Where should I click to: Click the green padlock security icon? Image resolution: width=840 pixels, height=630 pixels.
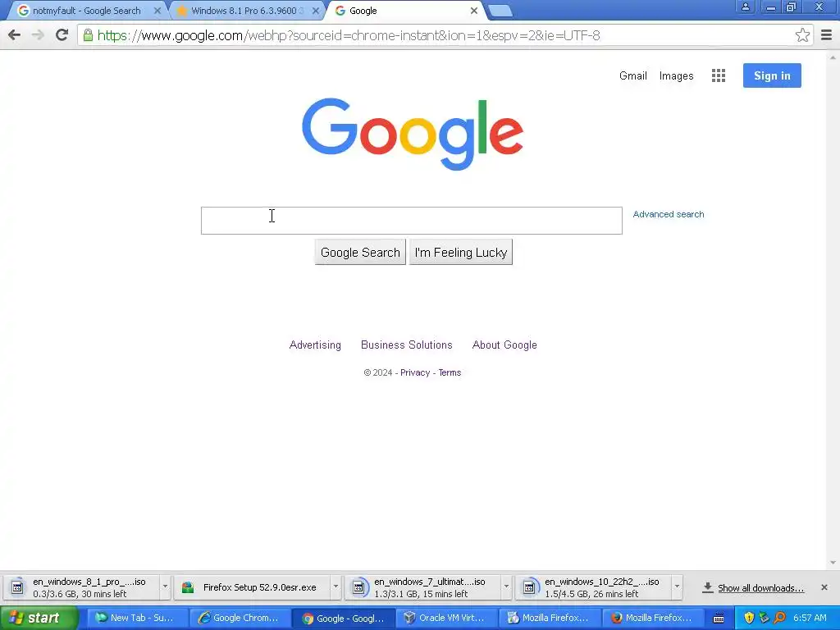pos(88,35)
